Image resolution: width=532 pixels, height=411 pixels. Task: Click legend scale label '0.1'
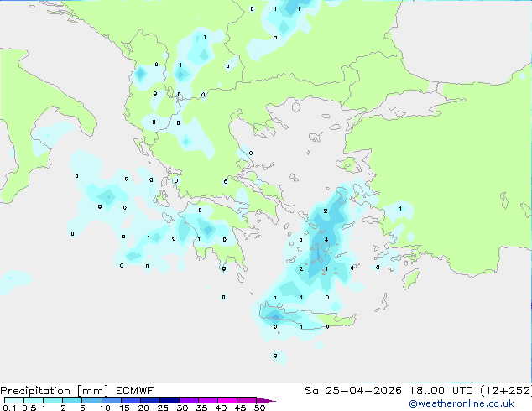(9, 408)
